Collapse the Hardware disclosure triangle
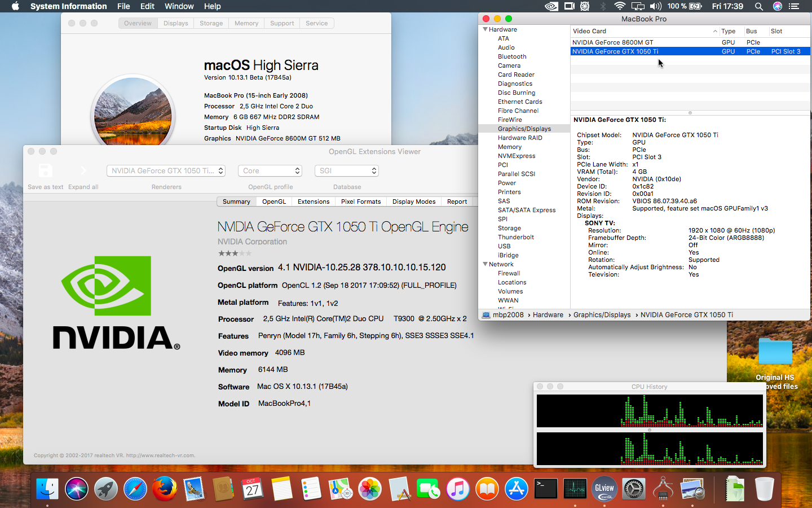Viewport: 812px width, 508px height. coord(485,29)
